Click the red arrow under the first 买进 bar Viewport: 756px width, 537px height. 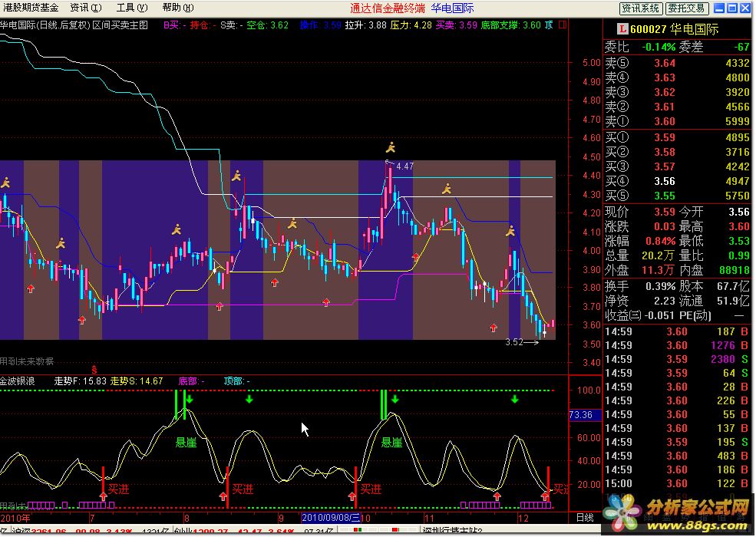[103, 496]
